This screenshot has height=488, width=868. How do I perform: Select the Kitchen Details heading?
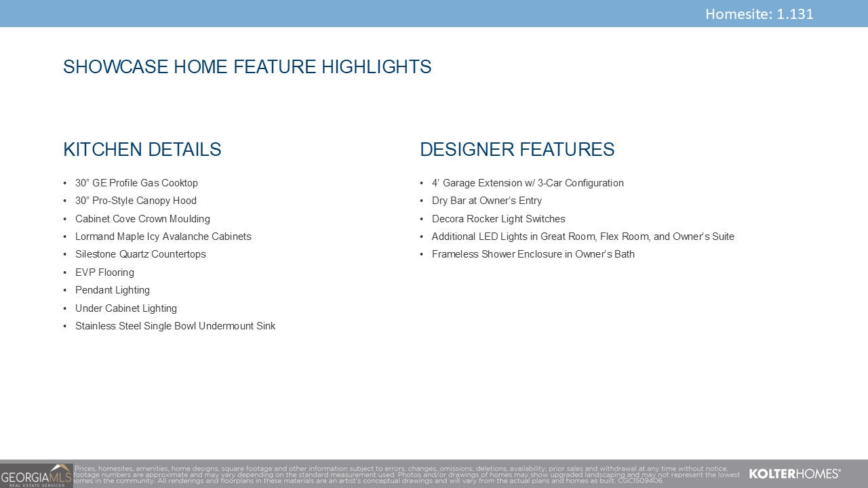(142, 150)
